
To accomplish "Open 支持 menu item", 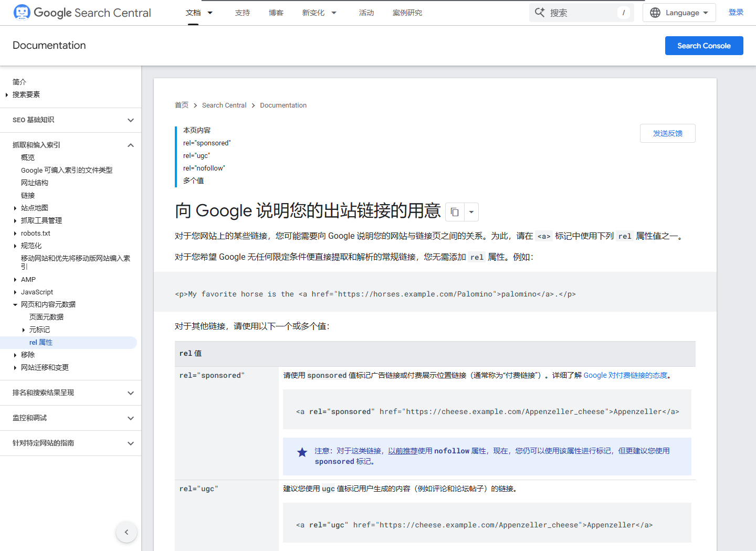I will (x=243, y=13).
